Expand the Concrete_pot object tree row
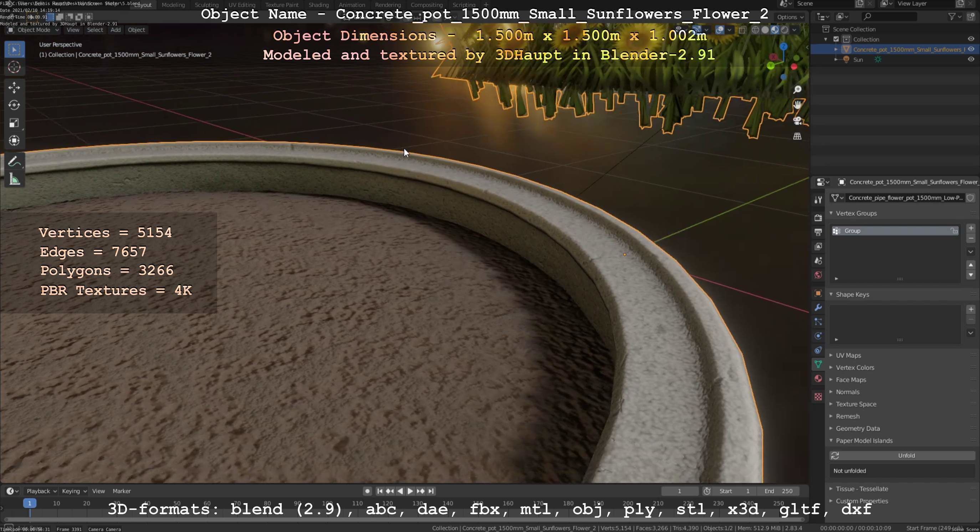Screen dimensions: 980x532 tap(836, 50)
